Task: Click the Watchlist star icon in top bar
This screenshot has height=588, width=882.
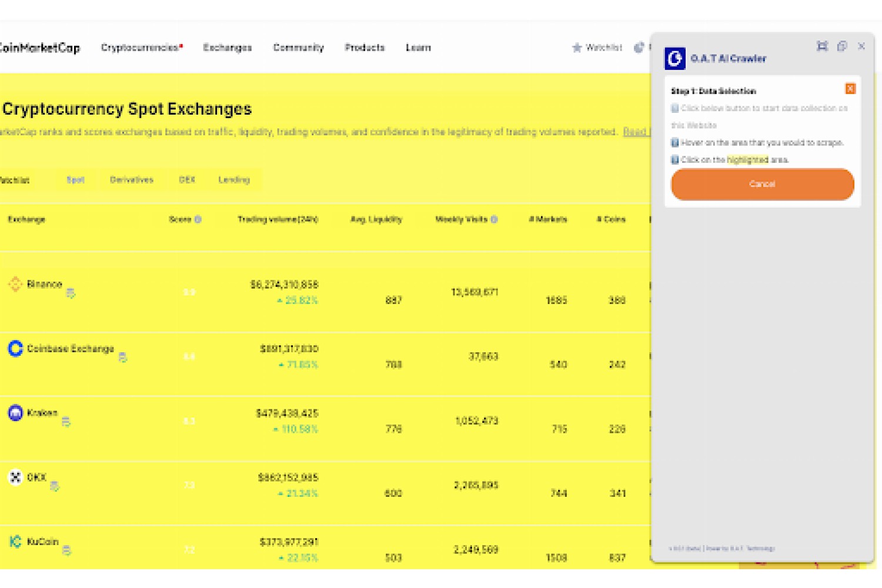Action: coord(577,48)
